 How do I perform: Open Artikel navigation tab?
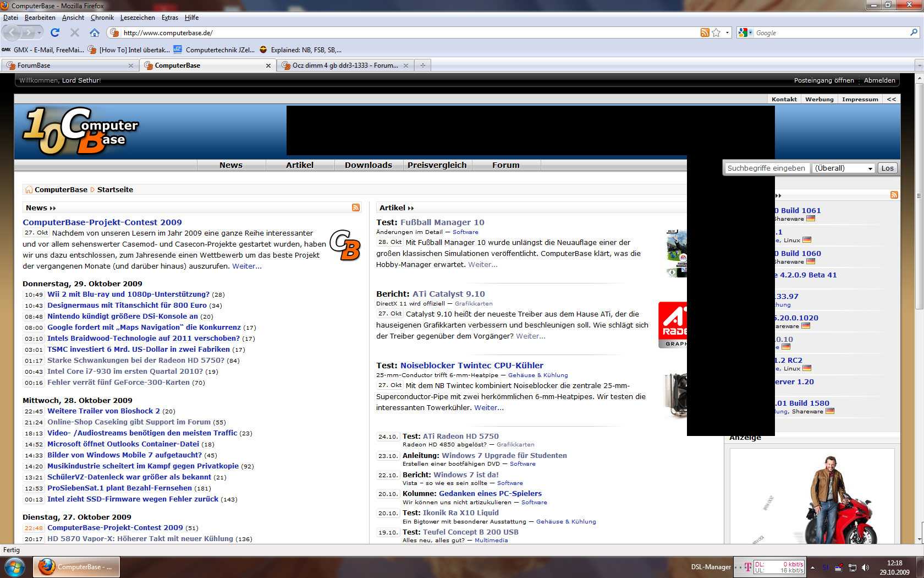(x=300, y=165)
